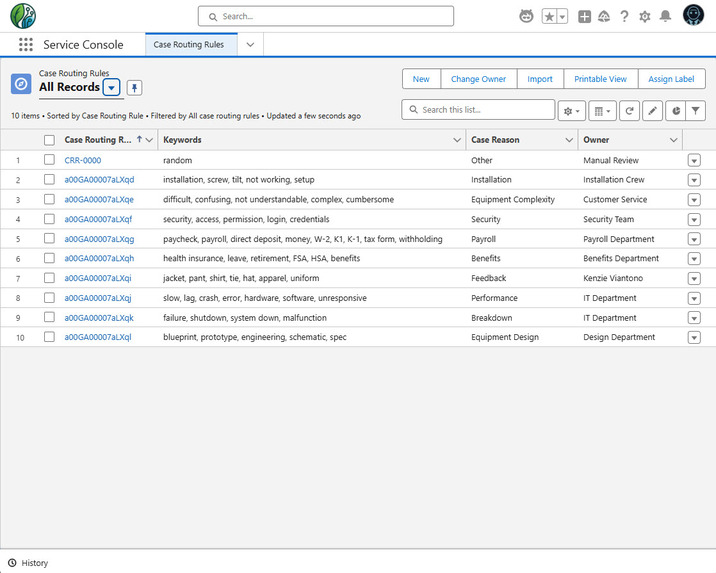This screenshot has height=573, width=716.
Task: Click the Change Owner button
Action: tap(479, 79)
